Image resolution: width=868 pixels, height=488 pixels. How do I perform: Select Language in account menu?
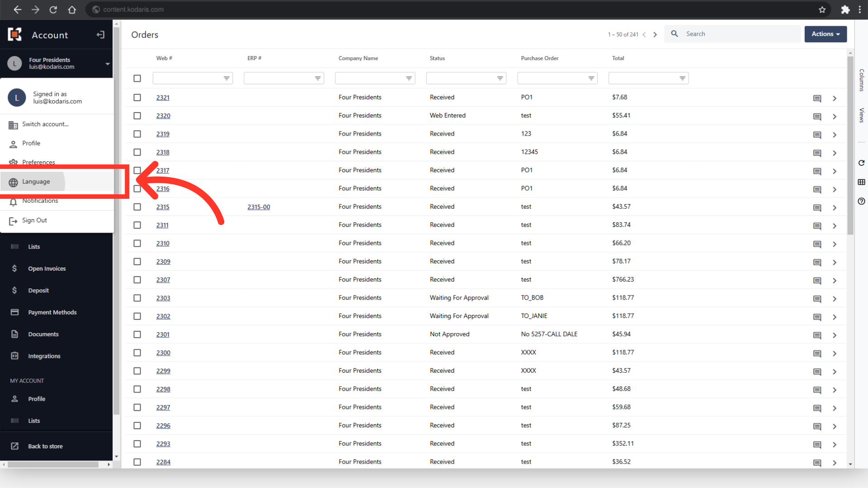pyautogui.click(x=36, y=182)
